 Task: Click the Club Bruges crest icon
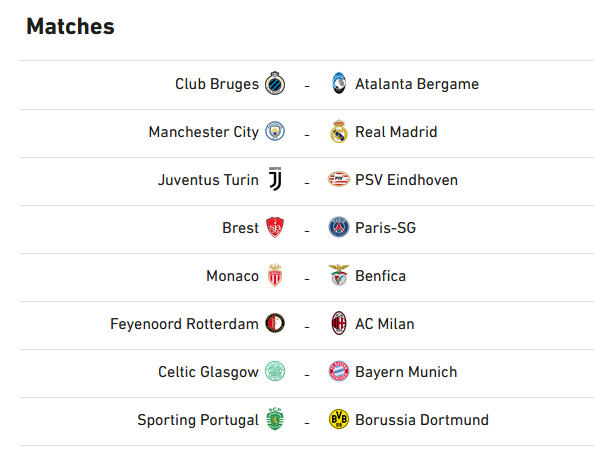click(275, 83)
